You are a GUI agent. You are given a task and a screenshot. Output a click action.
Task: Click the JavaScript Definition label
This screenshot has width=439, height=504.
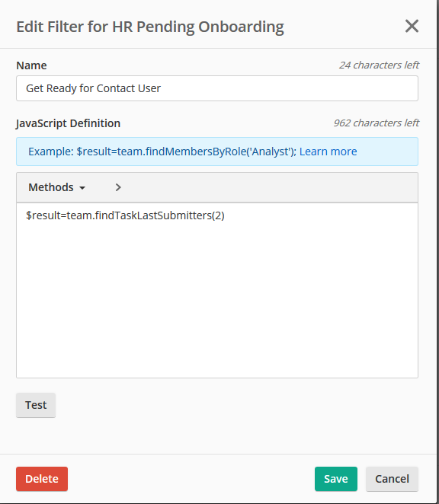[69, 123]
